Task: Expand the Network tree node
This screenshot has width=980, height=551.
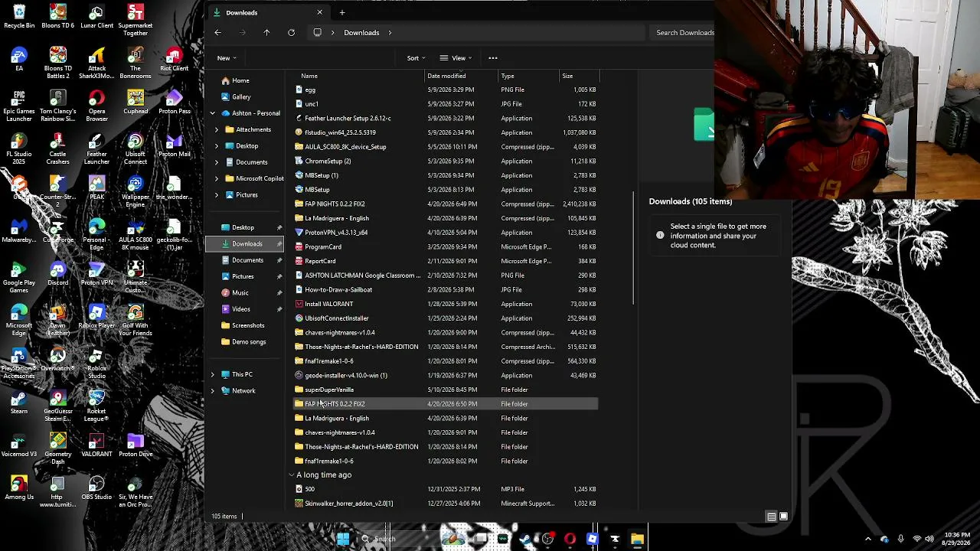Action: pos(213,391)
